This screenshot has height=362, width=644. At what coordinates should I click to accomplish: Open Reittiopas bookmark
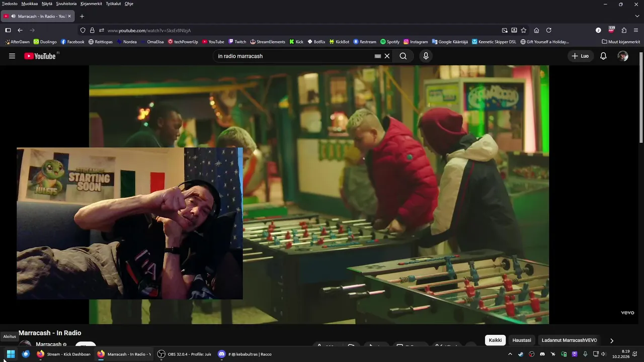[x=101, y=42]
